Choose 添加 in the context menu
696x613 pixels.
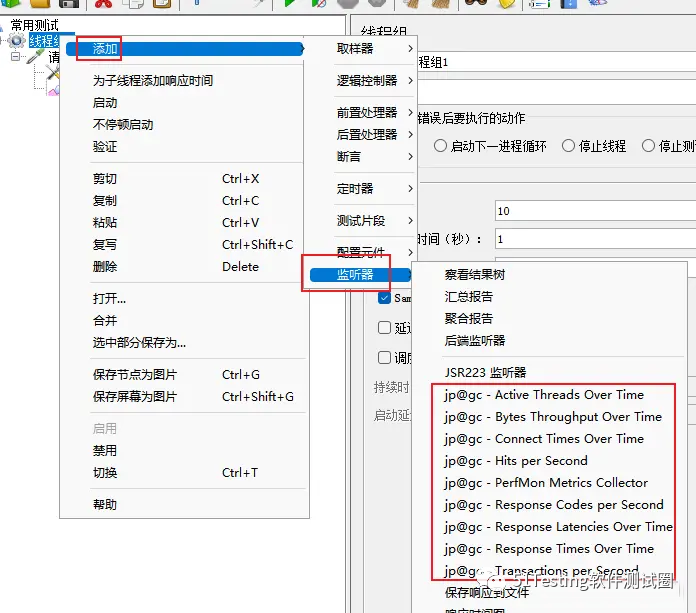[x=185, y=49]
